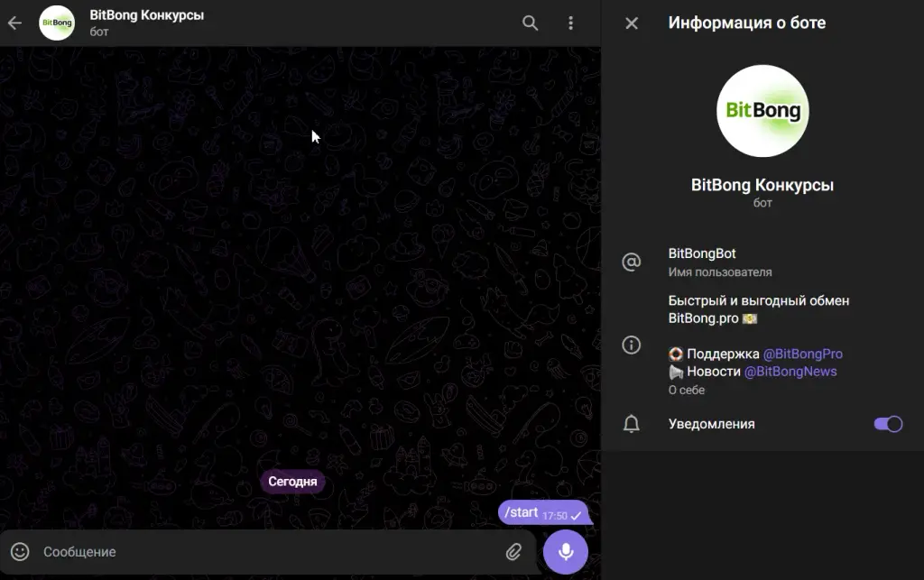Click the info circle icon
Image resolution: width=924 pixels, height=580 pixels.
[631, 345]
